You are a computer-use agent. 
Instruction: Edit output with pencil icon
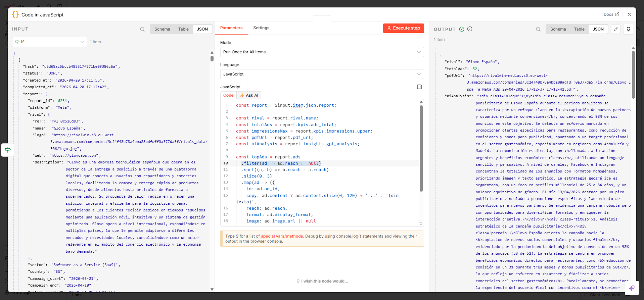pos(616,29)
